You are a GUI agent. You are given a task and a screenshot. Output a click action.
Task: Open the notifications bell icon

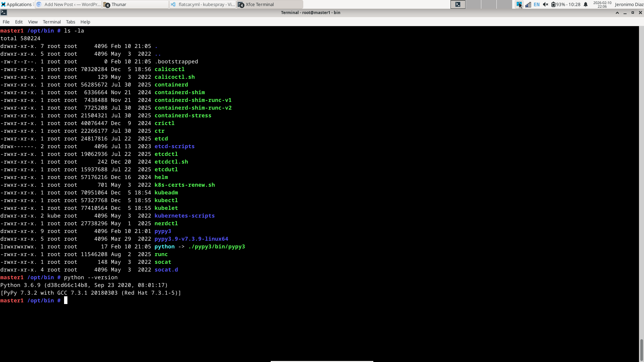click(586, 4)
